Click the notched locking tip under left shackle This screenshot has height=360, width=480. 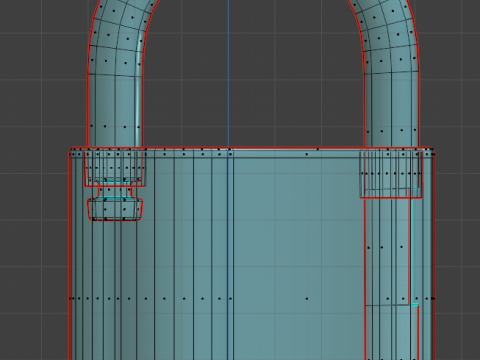pyautogui.click(x=115, y=209)
